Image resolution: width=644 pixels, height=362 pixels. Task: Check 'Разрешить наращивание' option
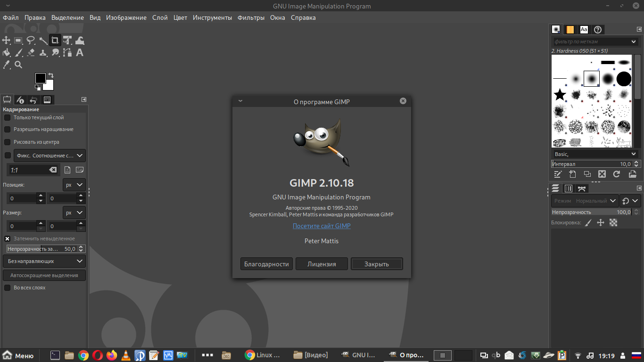(x=8, y=129)
